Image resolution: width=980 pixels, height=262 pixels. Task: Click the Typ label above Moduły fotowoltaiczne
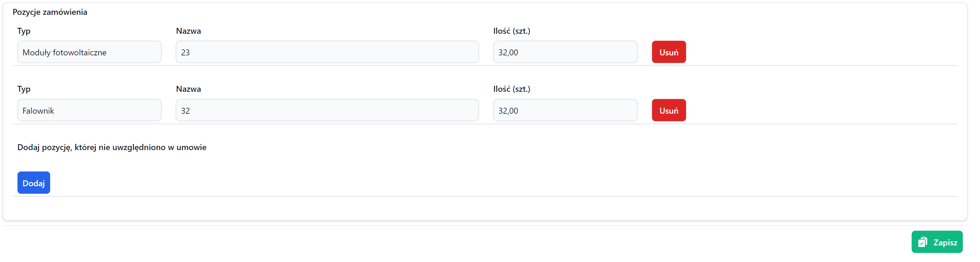pyautogui.click(x=24, y=31)
